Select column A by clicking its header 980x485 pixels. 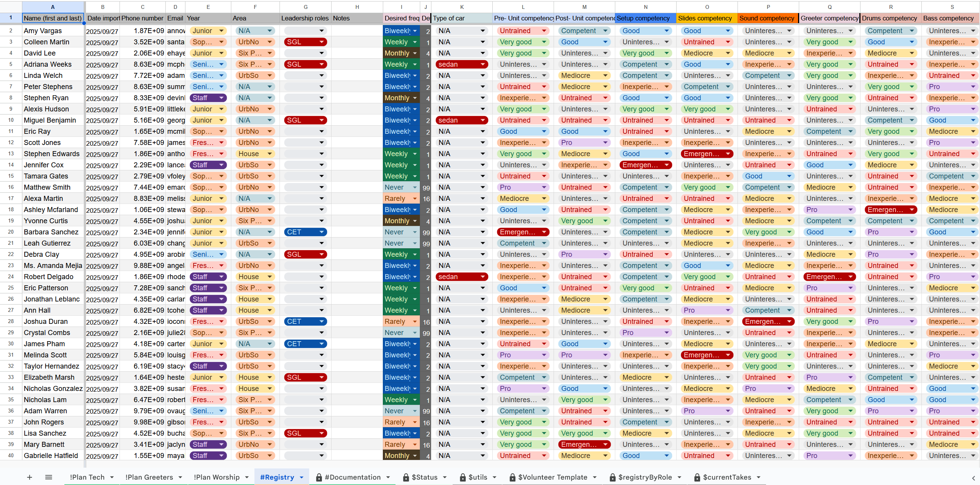(53, 7)
